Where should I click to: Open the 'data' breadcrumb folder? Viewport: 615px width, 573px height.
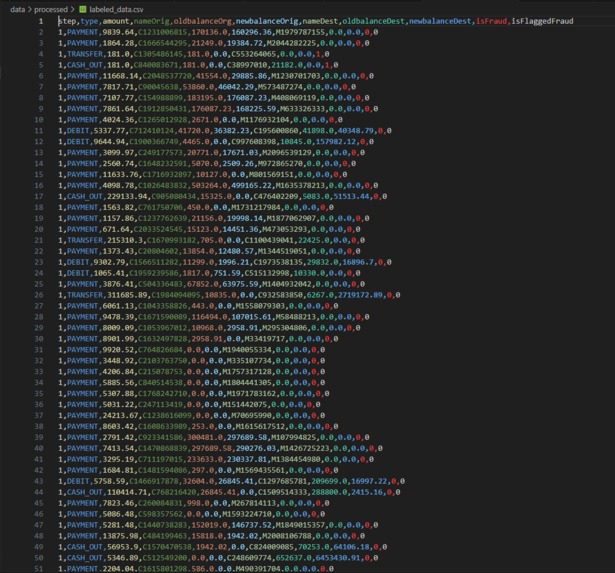(17, 9)
